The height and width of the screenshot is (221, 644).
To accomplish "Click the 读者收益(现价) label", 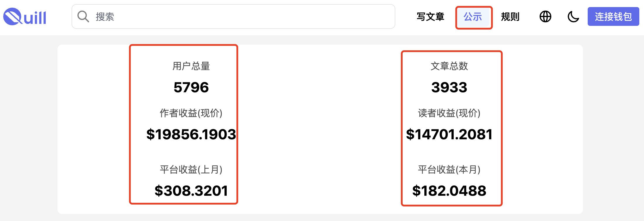I will coord(449,113).
